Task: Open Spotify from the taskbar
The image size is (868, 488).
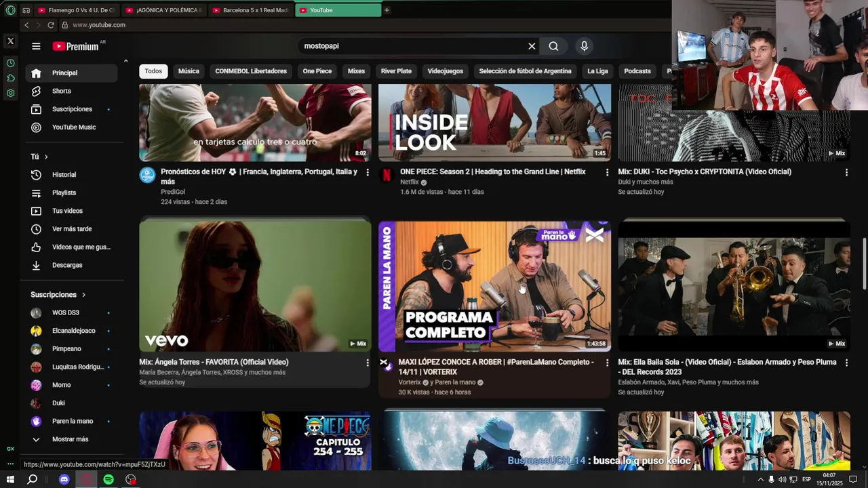Action: 108,479
